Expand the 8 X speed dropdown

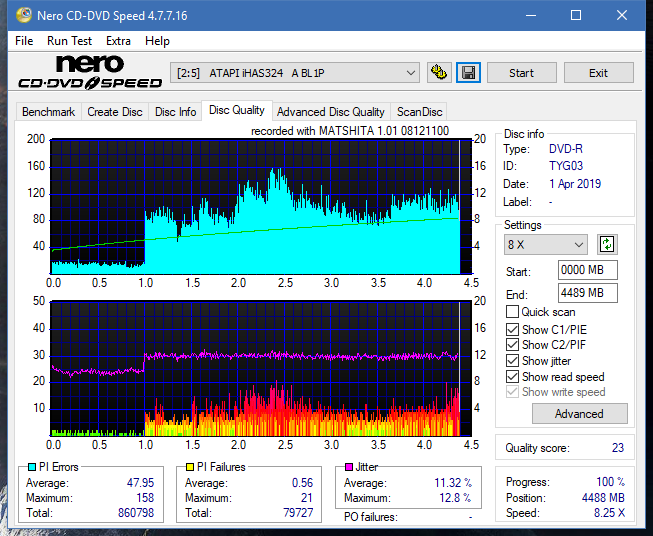point(546,244)
